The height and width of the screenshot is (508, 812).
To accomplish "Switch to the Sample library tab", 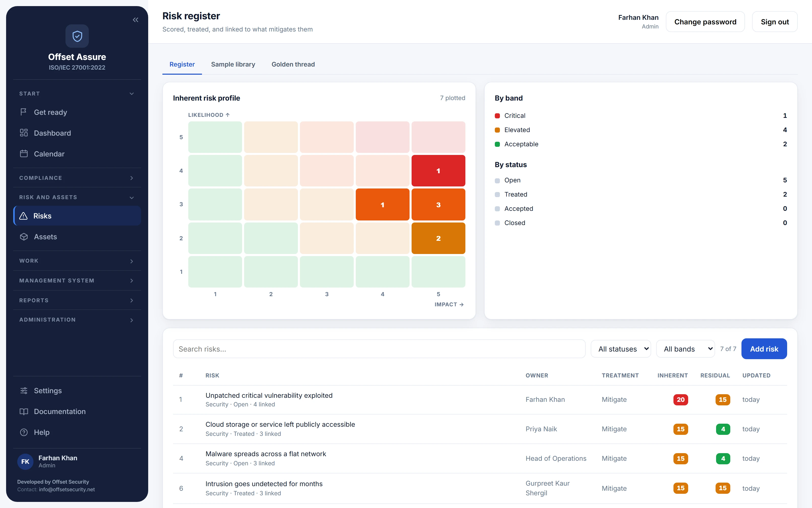I will pyautogui.click(x=233, y=64).
